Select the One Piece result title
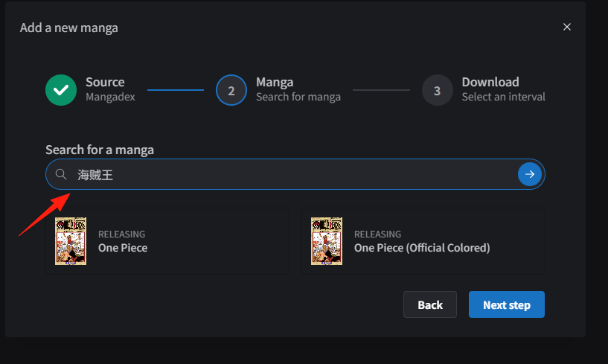This screenshot has width=608, height=364. tap(123, 248)
